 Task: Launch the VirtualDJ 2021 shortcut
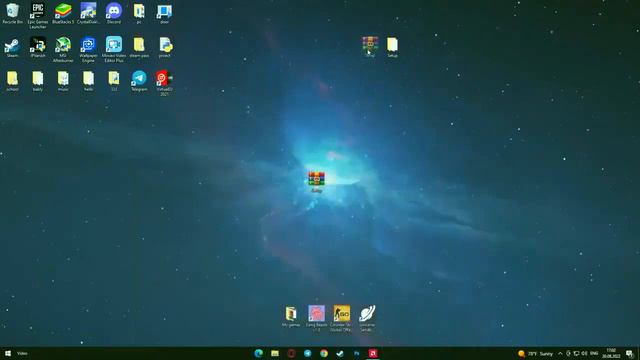[164, 83]
